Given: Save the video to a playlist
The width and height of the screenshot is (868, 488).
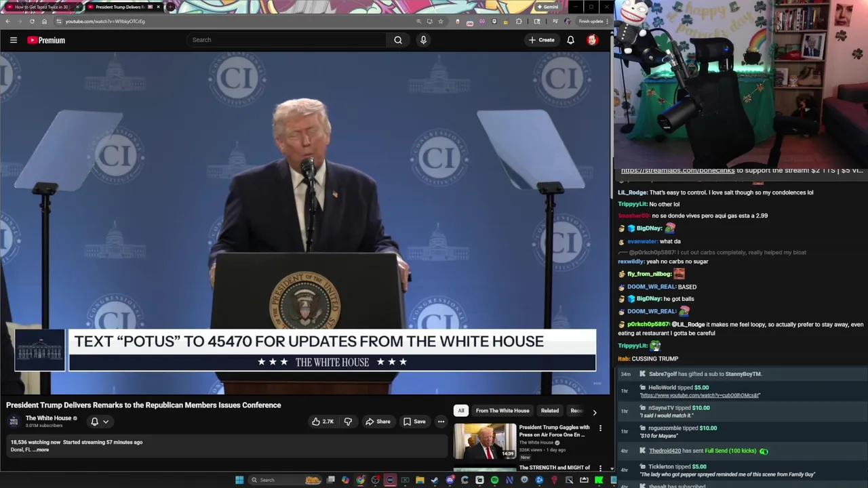Looking at the screenshot, I should [x=414, y=422].
